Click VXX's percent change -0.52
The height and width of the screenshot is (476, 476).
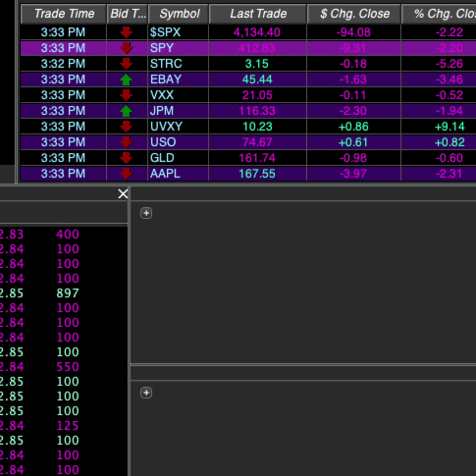coord(449,95)
